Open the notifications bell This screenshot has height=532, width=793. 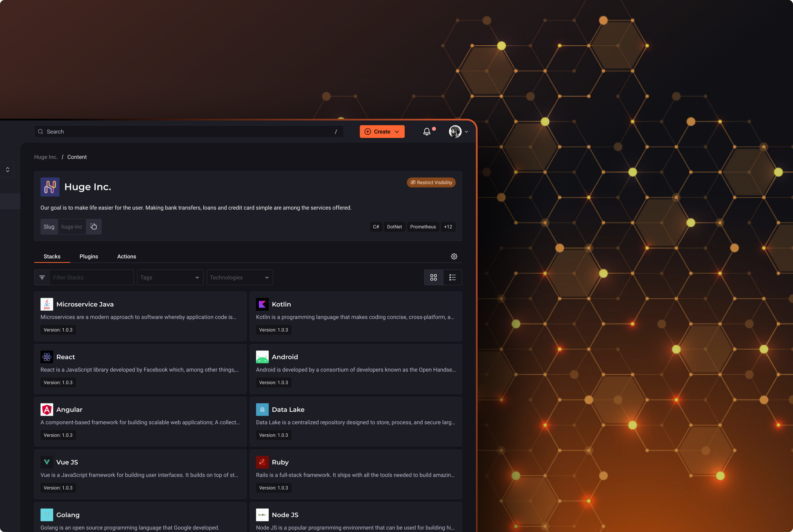coord(427,132)
